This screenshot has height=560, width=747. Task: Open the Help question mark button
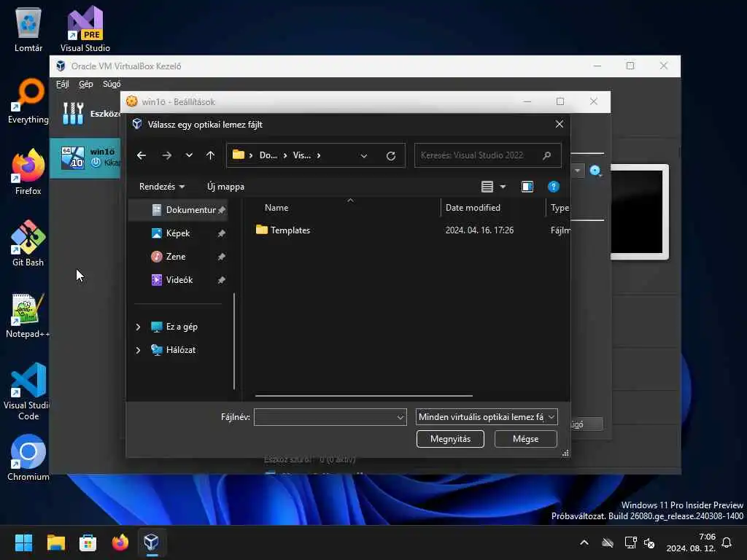point(553,187)
